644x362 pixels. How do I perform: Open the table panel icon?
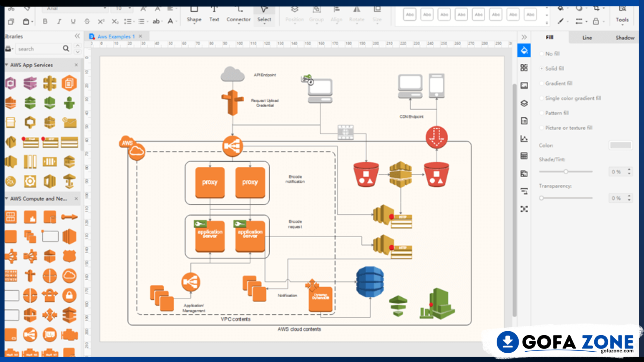pos(524,156)
